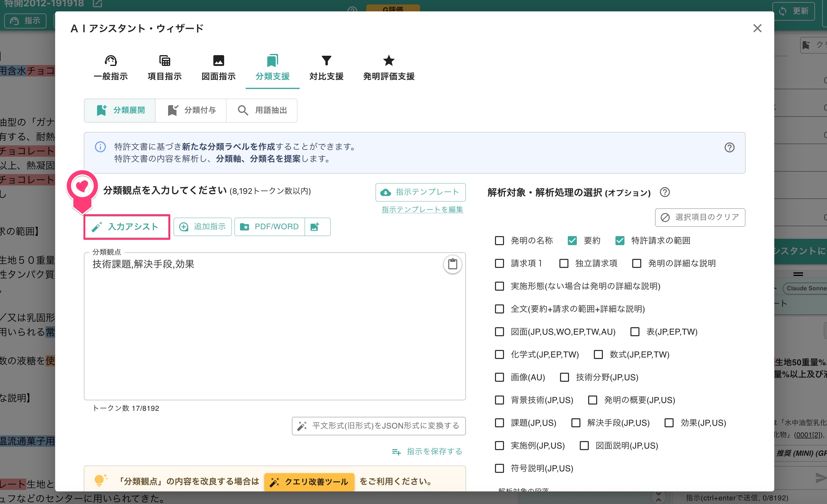The width and height of the screenshot is (827, 504).
Task: Check the 背景技術(JP,US) checkbox
Action: click(x=499, y=400)
